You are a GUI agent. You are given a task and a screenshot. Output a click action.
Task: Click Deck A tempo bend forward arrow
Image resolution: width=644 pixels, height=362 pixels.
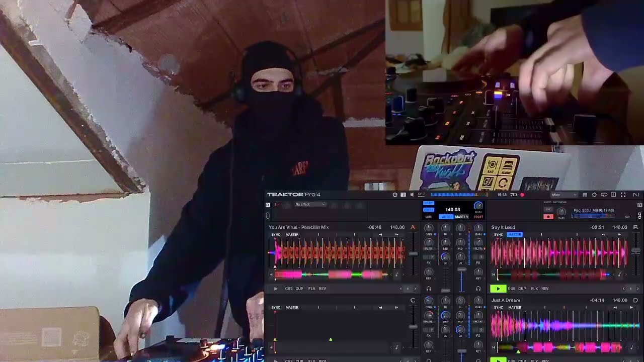396,234
